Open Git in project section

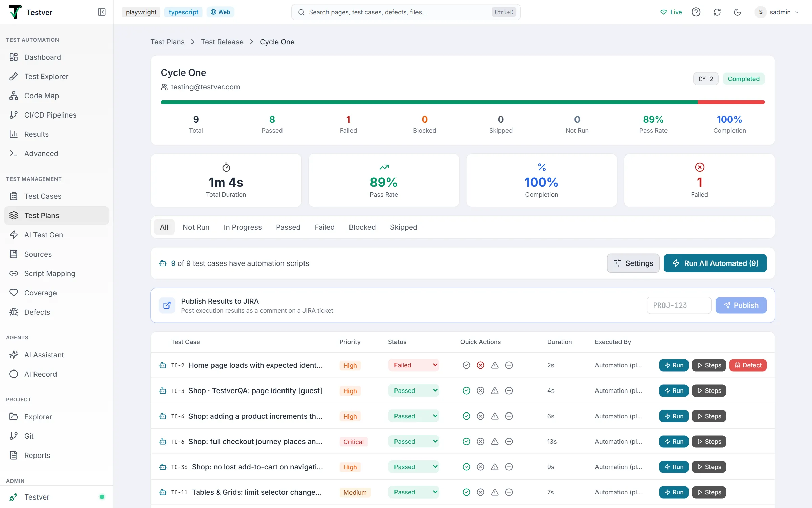click(57, 436)
